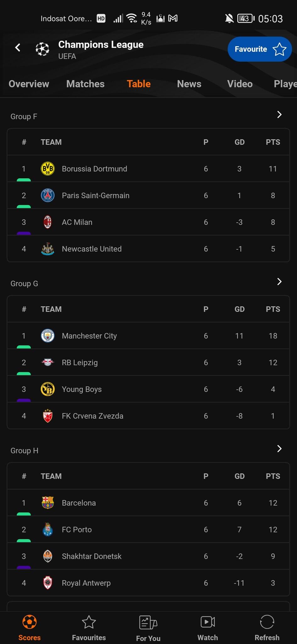Expand Group H with chevron
Viewport: 297px width, 644px height.
(279, 449)
